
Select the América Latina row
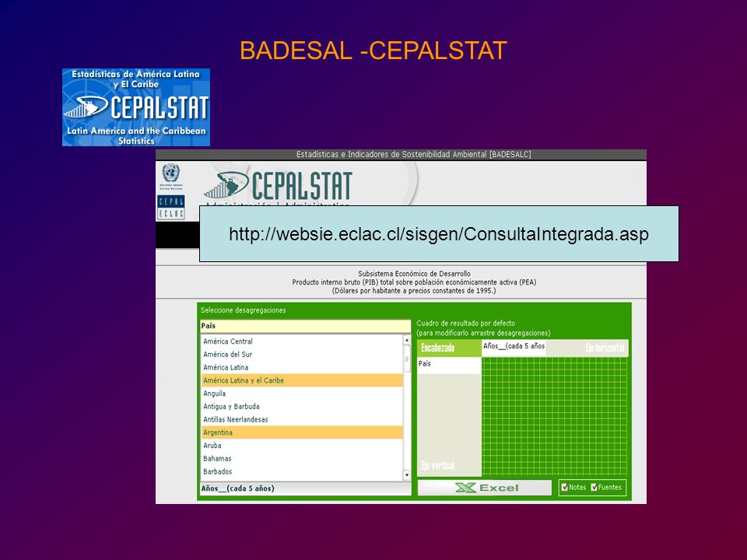(x=302, y=368)
